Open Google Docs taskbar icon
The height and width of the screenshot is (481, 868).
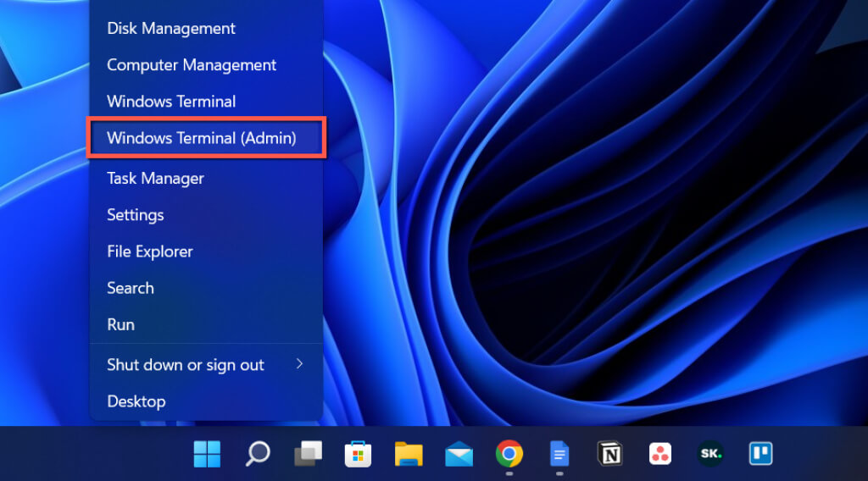point(559,454)
